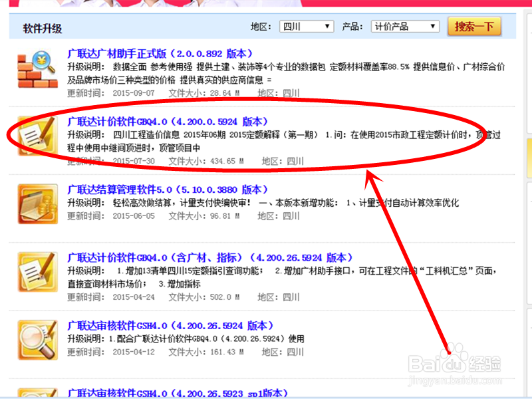Click the 软件升级 section heading
The height and width of the screenshot is (399, 532).
coord(43,29)
